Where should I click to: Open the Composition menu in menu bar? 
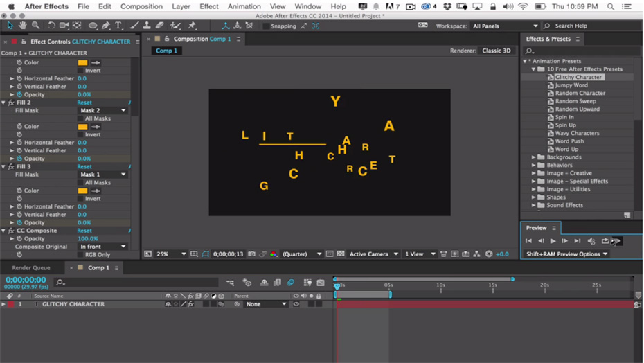point(141,6)
